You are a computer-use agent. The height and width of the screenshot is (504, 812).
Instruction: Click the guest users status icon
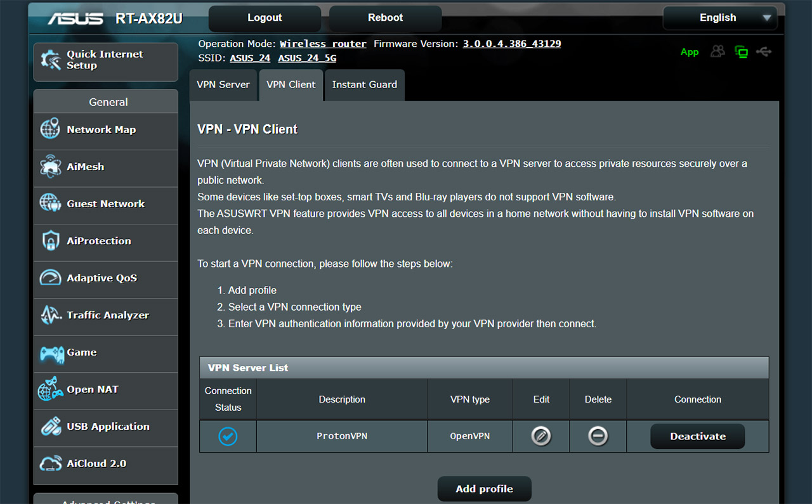[717, 51]
